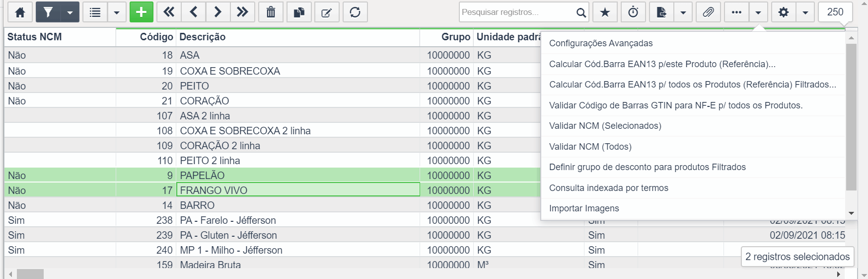The width and height of the screenshot is (868, 279).
Task: Refresh the record list
Action: pyautogui.click(x=355, y=12)
